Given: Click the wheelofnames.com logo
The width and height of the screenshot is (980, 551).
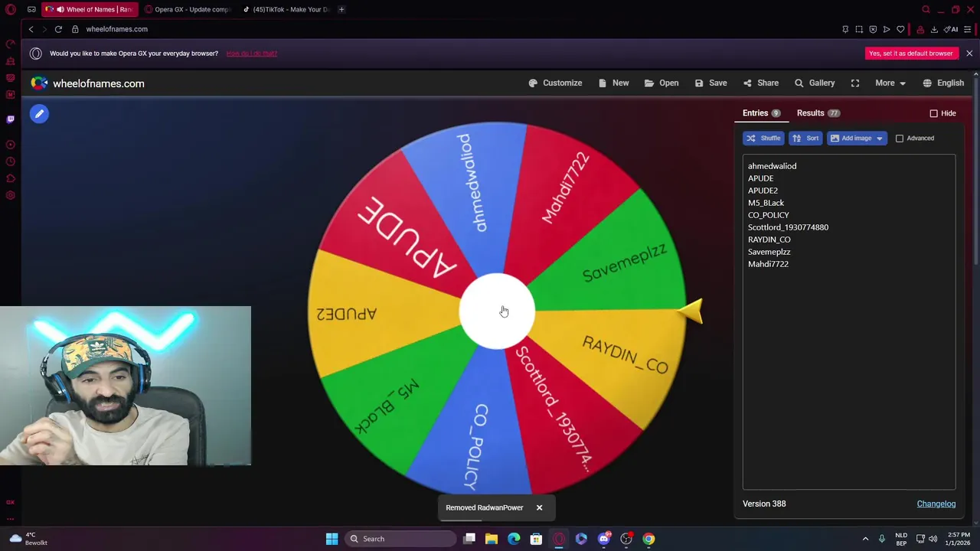Looking at the screenshot, I should [88, 83].
